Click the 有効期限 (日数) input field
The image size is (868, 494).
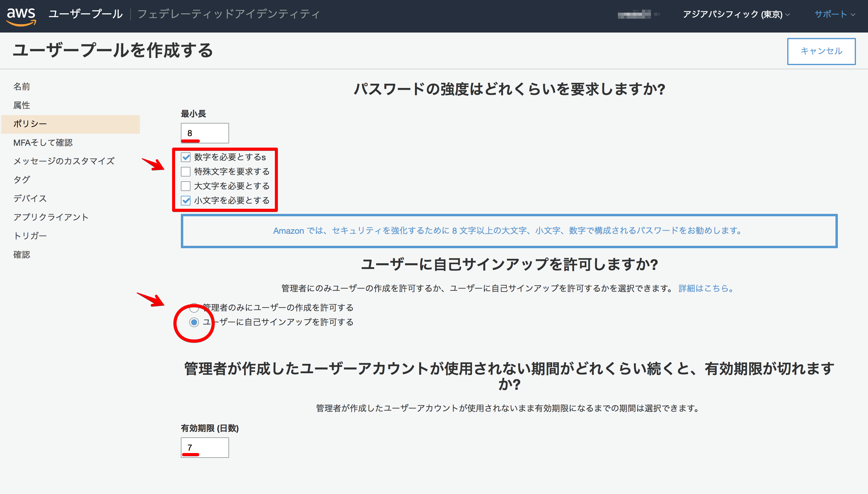205,448
